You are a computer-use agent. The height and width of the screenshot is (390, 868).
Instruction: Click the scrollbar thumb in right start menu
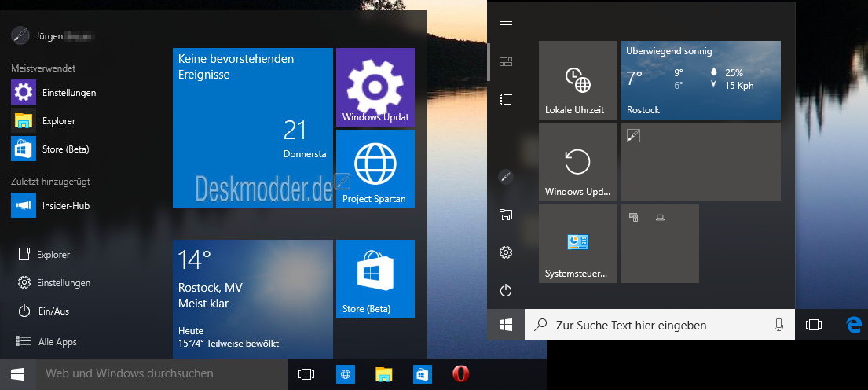coord(489,61)
